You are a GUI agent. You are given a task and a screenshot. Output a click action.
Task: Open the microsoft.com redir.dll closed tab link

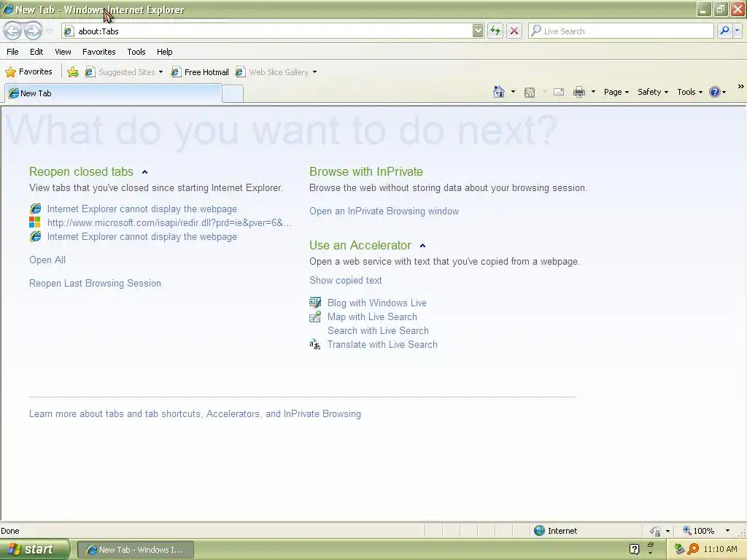(x=169, y=223)
